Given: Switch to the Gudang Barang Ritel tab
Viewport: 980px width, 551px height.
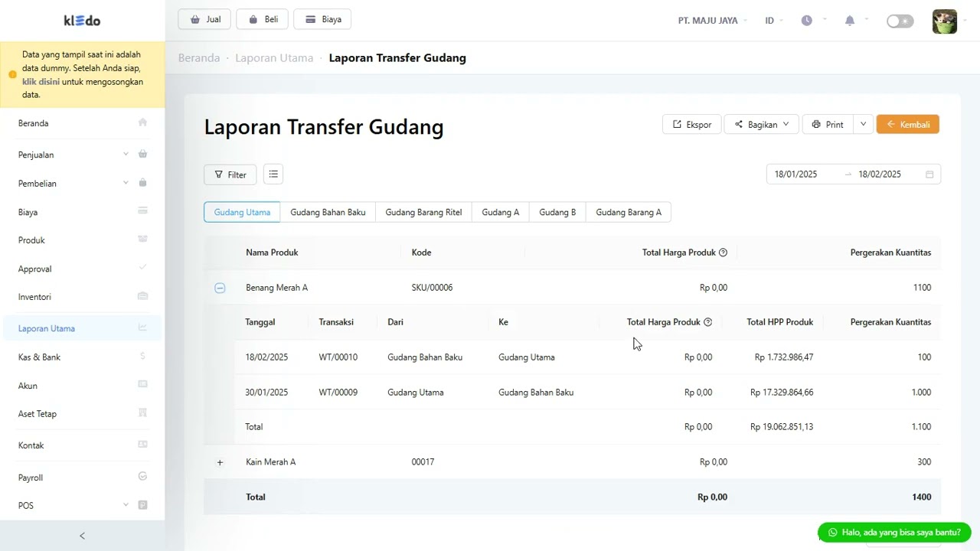Looking at the screenshot, I should (423, 212).
